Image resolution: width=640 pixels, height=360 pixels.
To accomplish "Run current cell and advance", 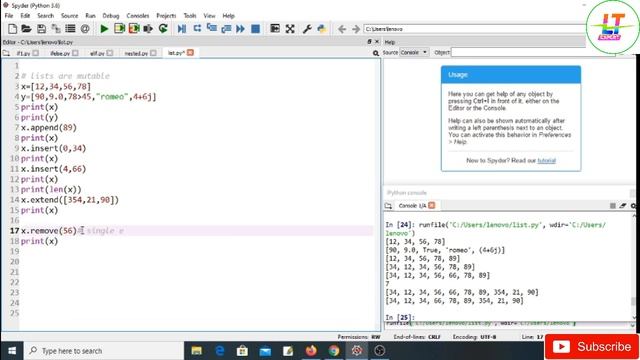I will click(x=134, y=29).
